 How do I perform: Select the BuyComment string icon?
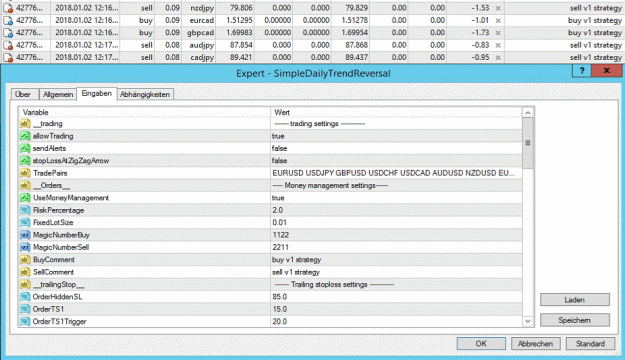point(25,260)
